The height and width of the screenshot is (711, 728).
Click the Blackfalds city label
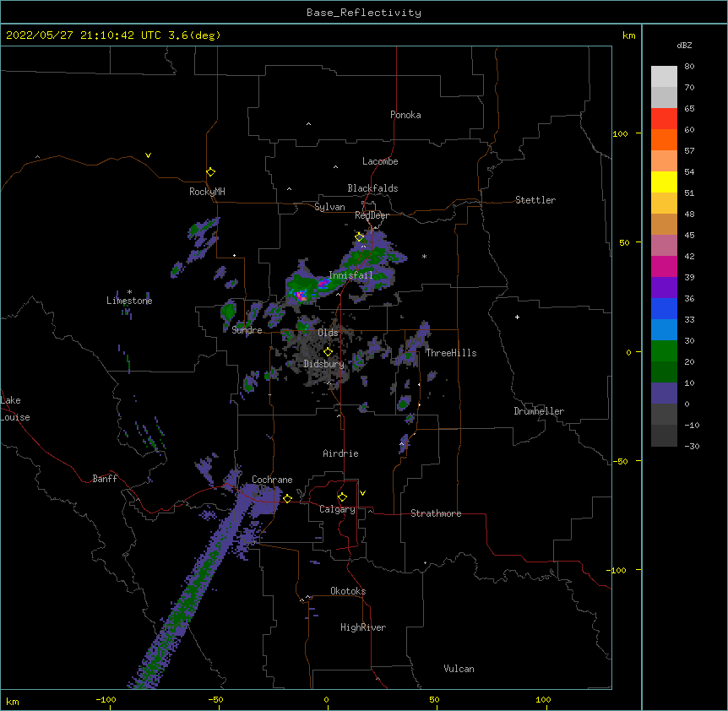[372, 188]
